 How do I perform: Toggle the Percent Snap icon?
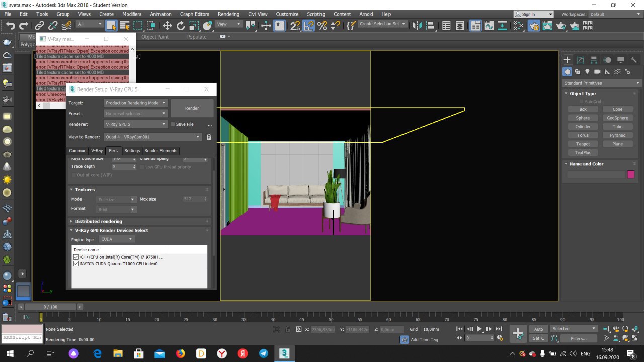coord(322,25)
